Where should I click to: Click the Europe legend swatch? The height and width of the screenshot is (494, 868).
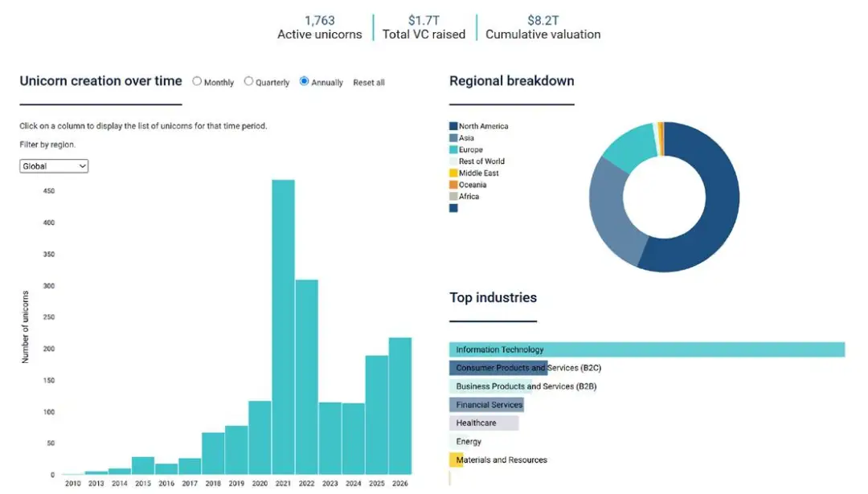453,149
